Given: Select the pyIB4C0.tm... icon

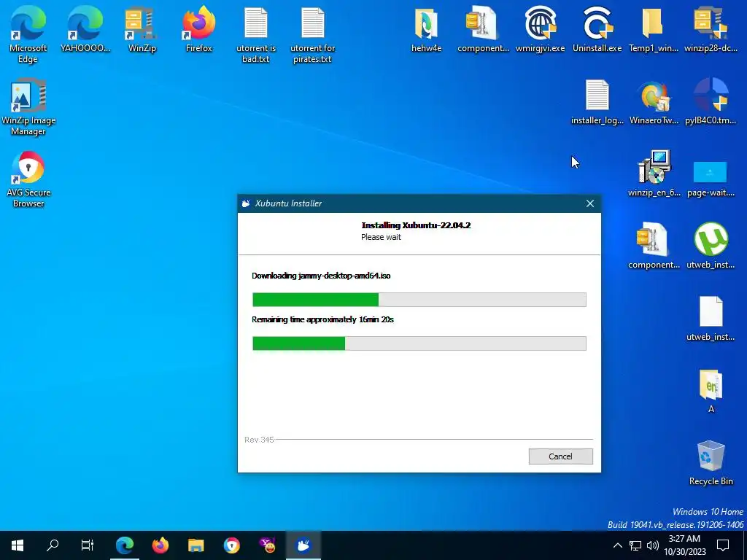Looking at the screenshot, I should 711,102.
